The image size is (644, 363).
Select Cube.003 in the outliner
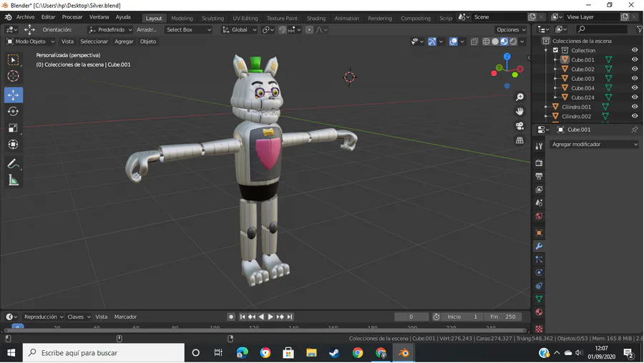[582, 79]
